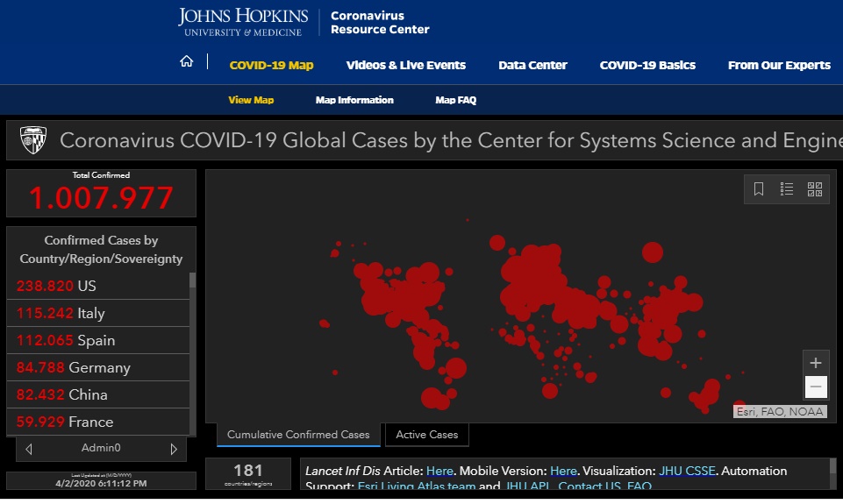
Task: Show the map legend list icon
Action: (787, 189)
